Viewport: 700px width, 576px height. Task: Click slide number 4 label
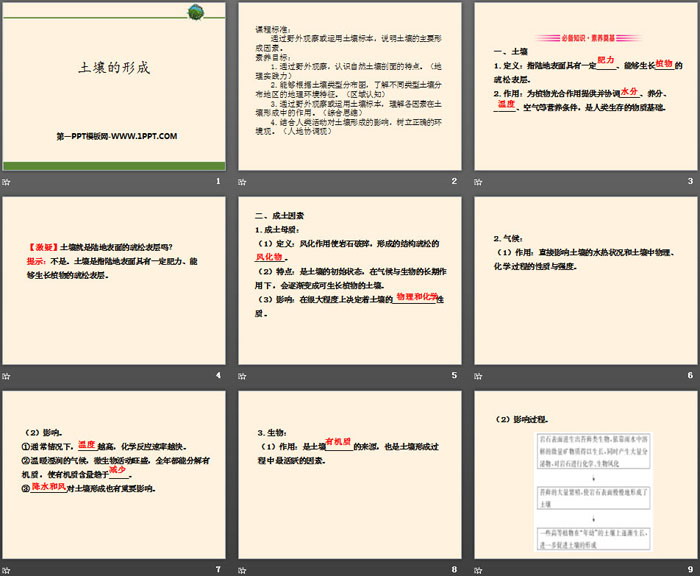[218, 375]
